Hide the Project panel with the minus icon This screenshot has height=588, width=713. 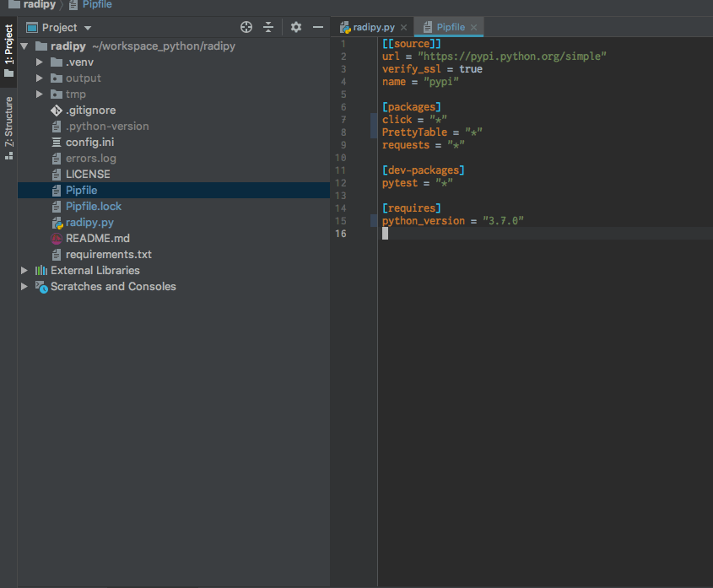[318, 27]
